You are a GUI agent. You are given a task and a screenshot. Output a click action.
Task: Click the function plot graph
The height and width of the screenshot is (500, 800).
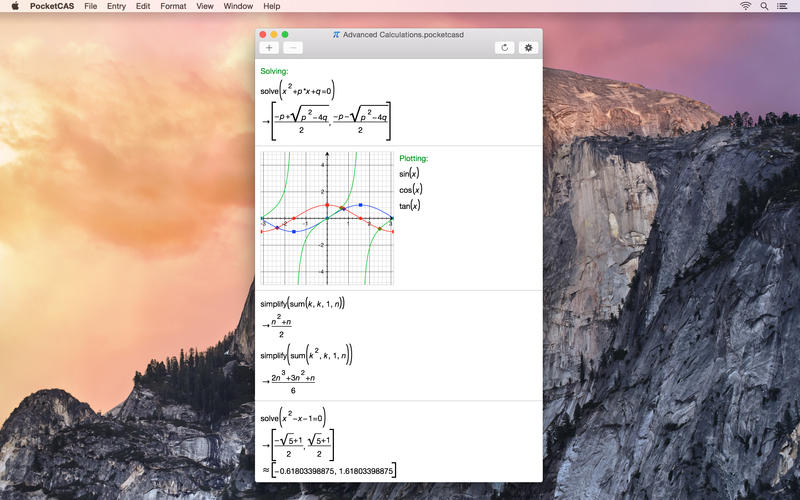click(327, 218)
